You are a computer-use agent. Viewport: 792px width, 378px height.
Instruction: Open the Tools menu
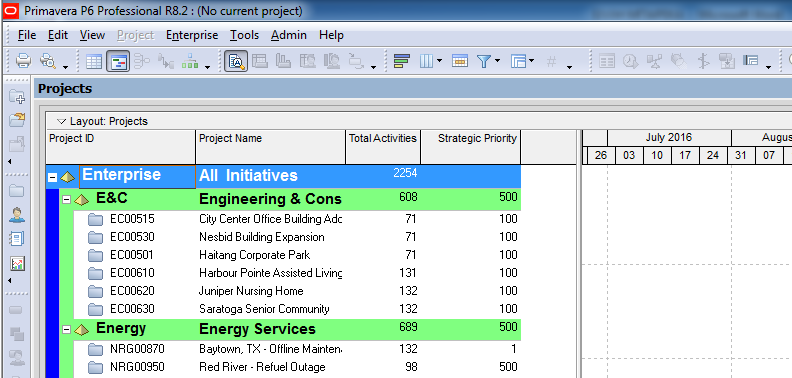(244, 35)
